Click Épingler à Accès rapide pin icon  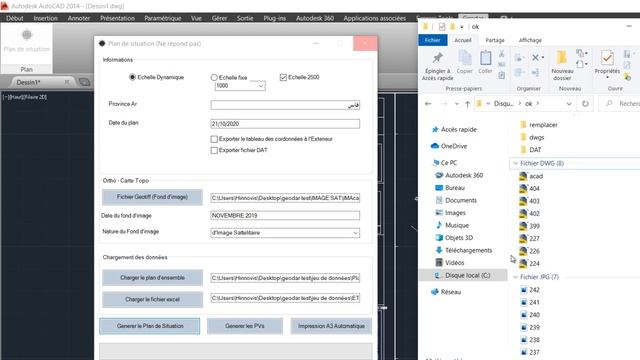tap(438, 58)
